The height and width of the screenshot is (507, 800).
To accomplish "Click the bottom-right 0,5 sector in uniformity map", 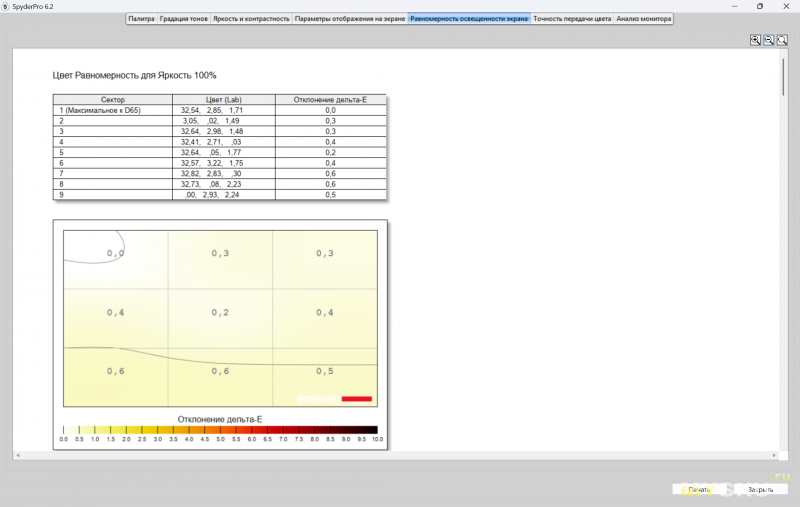I will [x=325, y=371].
